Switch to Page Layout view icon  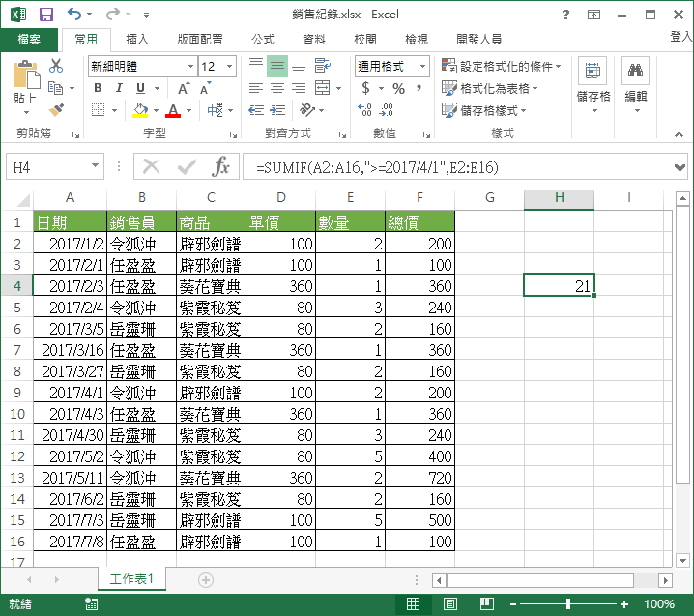pos(448,604)
